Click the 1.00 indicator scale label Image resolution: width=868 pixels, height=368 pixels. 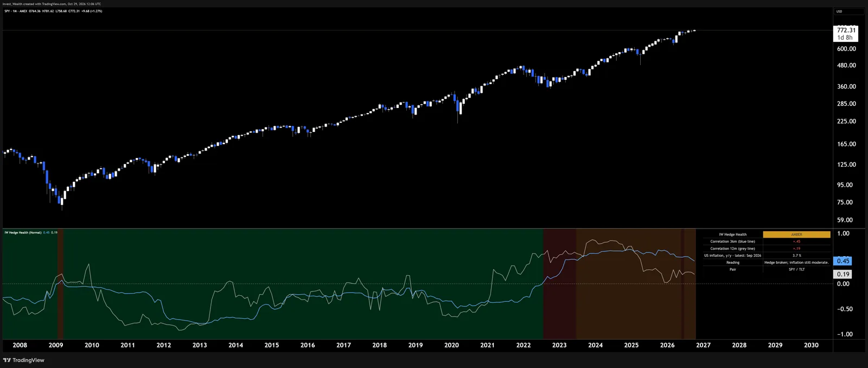click(x=843, y=233)
